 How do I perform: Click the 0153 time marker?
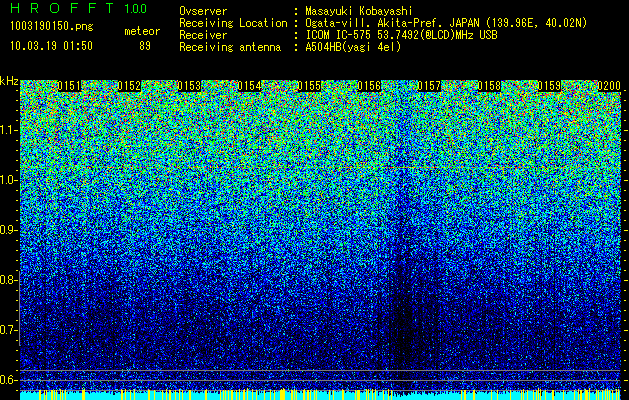[x=189, y=86]
